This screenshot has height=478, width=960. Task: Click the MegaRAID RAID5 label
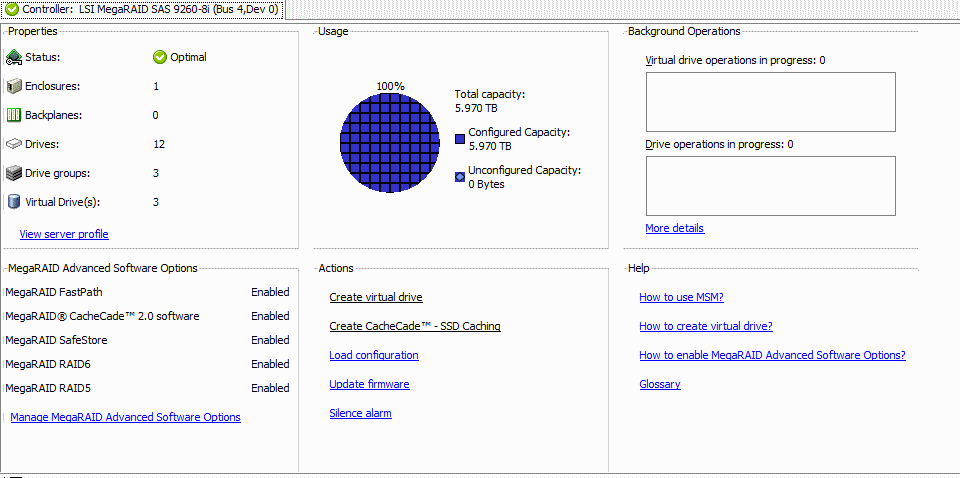tap(48, 387)
